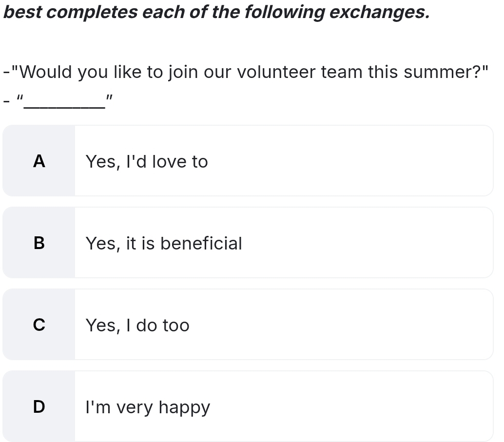Click the letter D badge

[x=39, y=406]
